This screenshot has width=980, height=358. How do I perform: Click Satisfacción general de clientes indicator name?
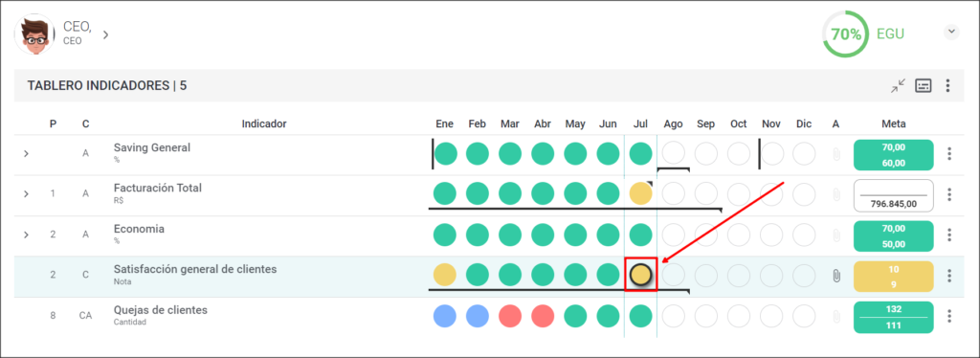click(195, 269)
